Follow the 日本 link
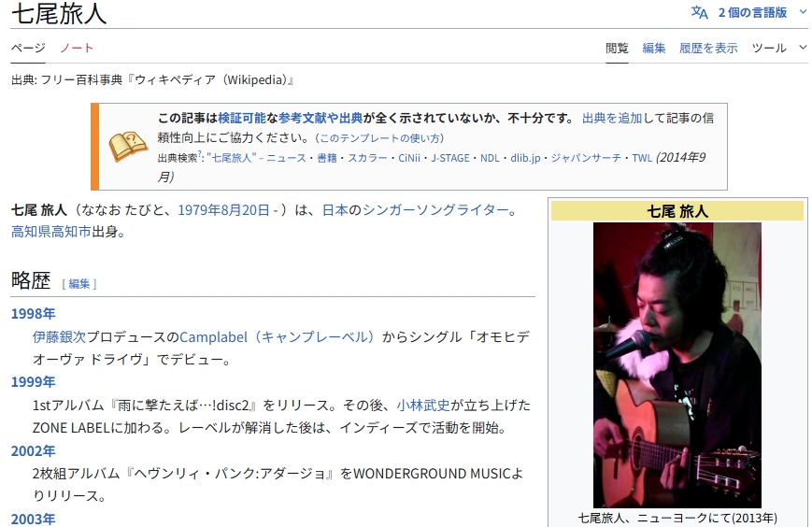 point(335,209)
